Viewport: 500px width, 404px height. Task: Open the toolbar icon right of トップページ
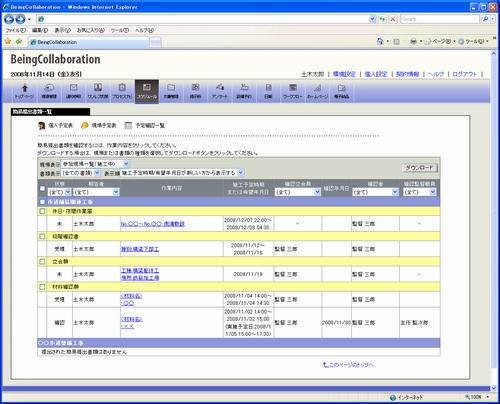(49, 92)
